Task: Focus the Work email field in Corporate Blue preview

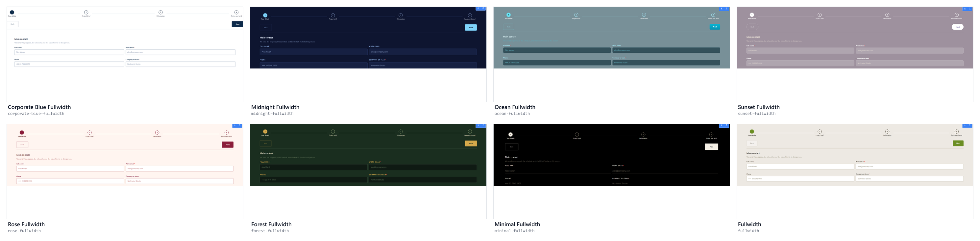Action: [180, 52]
